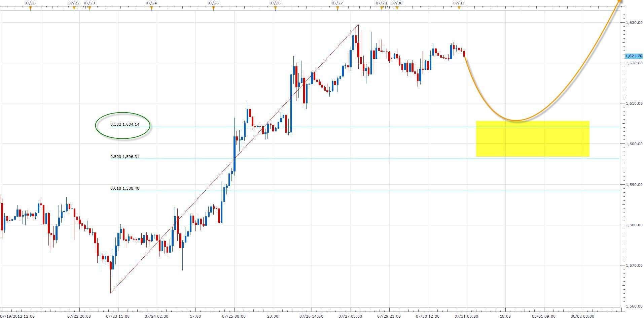Click the current price tag 1,621.70
644x320 pixels.
tap(634, 56)
